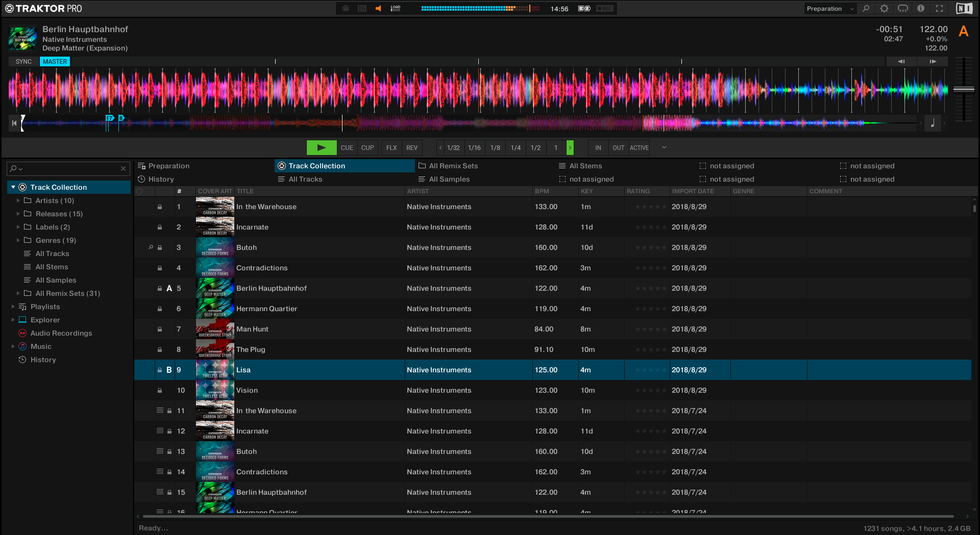Toggle SYNC on Deck A
The image size is (980, 535).
point(23,62)
